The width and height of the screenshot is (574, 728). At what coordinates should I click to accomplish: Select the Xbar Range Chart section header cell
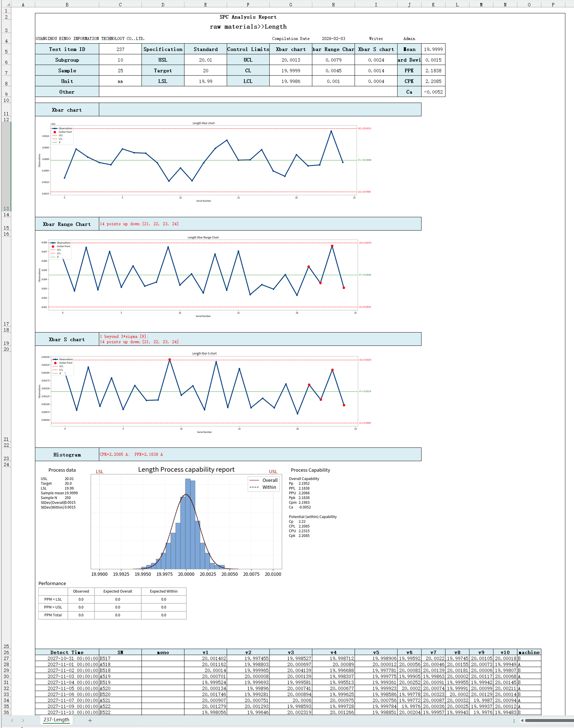[67, 224]
